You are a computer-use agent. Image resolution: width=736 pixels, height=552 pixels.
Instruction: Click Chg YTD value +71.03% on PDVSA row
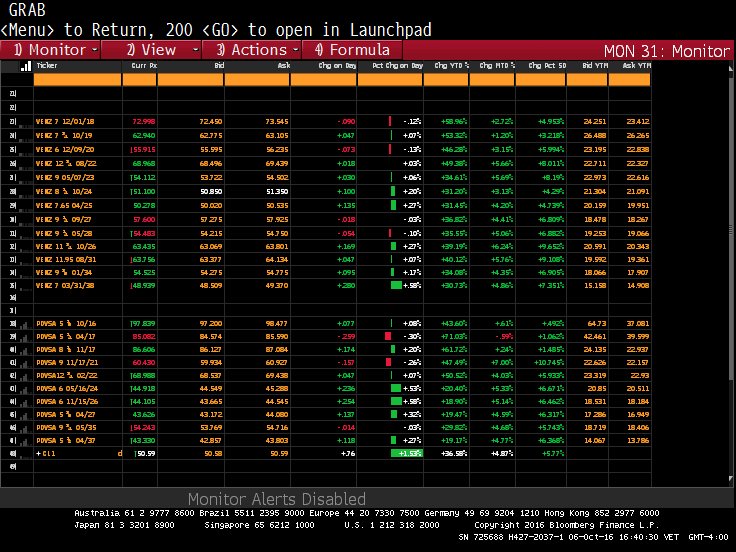click(453, 337)
